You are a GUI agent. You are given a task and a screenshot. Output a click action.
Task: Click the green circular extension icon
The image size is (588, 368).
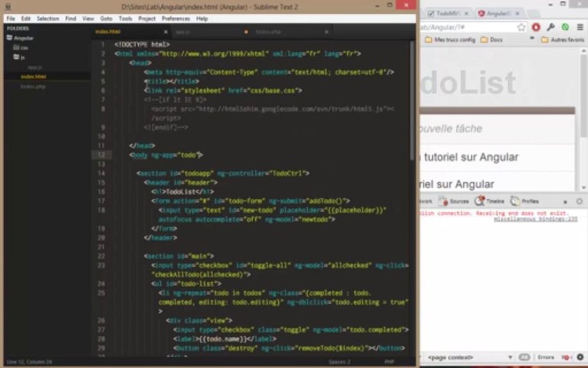565,27
